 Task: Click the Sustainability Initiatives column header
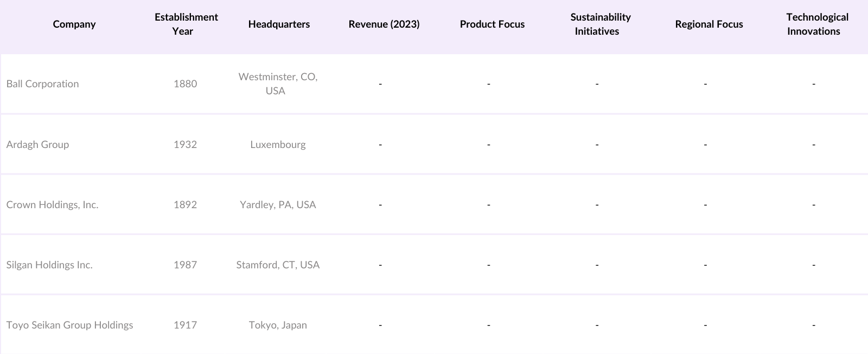(601, 24)
